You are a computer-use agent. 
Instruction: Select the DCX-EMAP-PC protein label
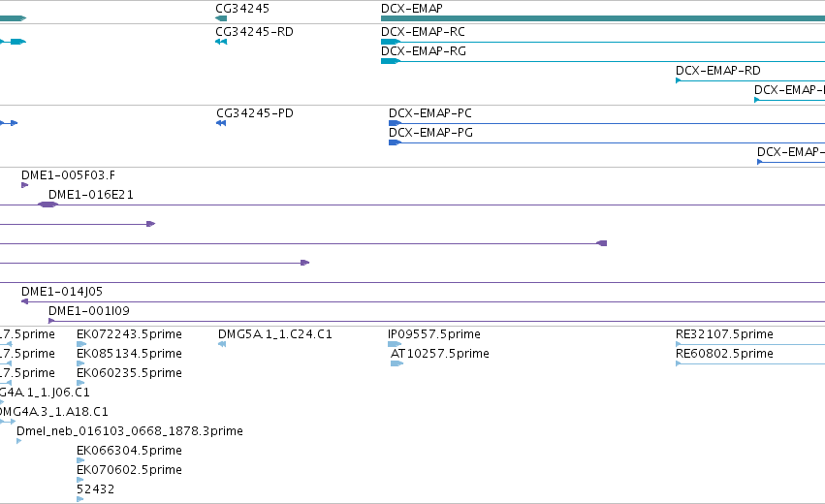pos(429,113)
